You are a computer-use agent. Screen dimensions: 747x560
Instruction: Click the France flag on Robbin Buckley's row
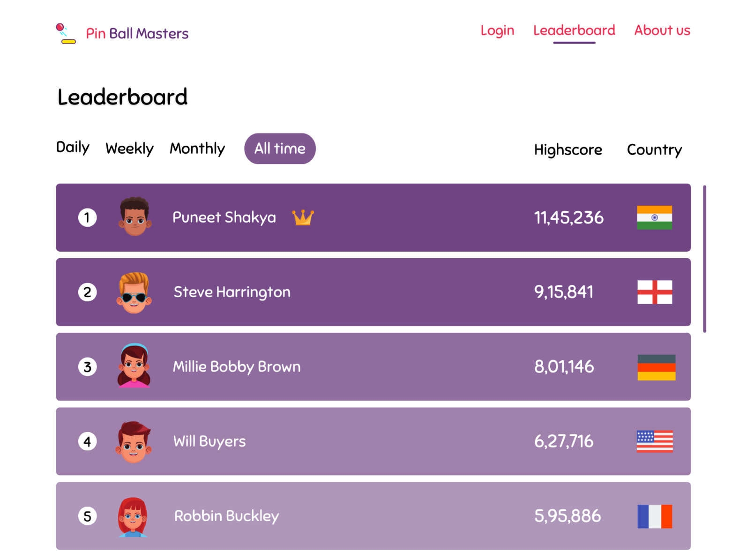(x=654, y=515)
